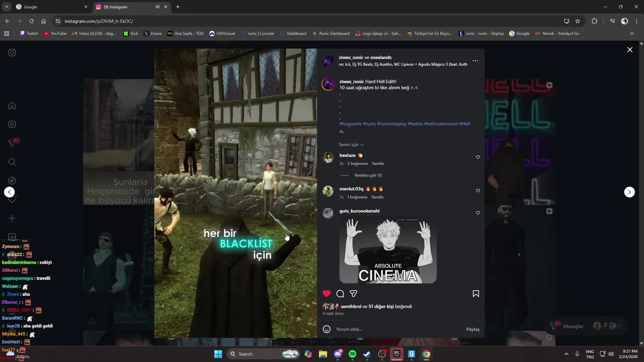Open Reels icon in Instagram sidebar

coord(12,124)
